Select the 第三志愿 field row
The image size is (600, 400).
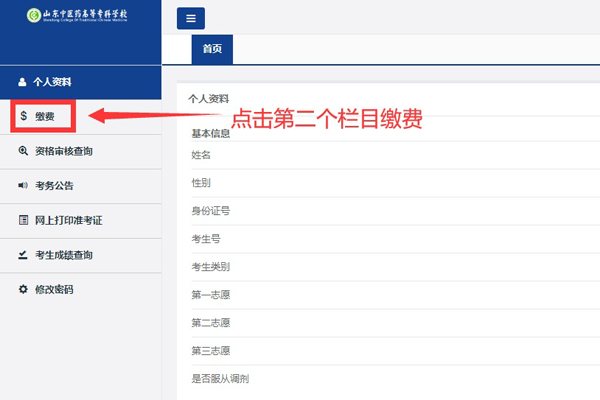tap(396, 351)
